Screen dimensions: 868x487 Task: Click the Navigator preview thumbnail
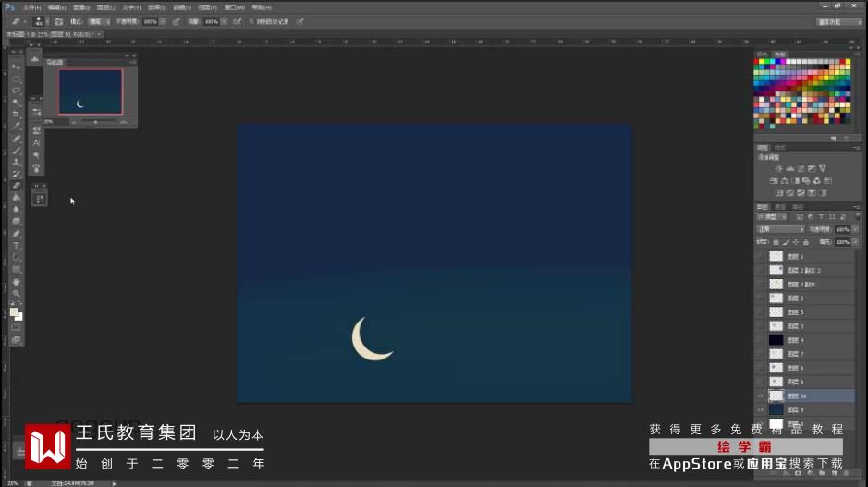pyautogui.click(x=91, y=91)
